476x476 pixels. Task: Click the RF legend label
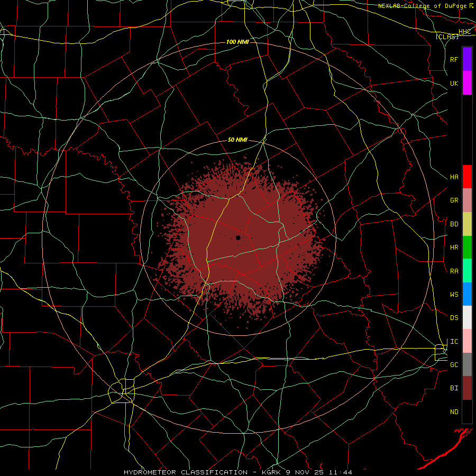[454, 59]
